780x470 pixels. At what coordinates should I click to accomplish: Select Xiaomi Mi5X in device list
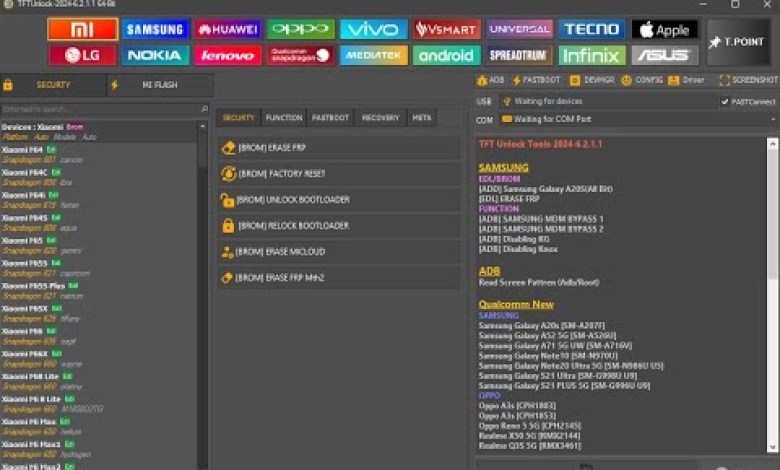tap(98, 313)
